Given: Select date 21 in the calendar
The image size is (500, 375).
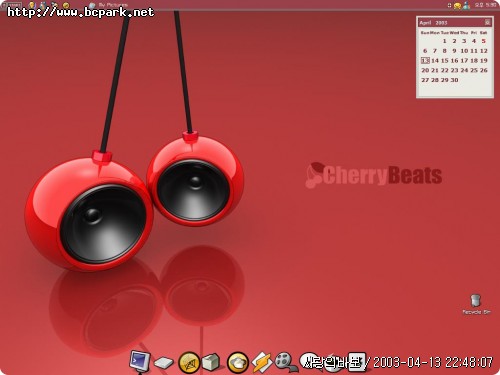Looking at the screenshot, I should click(x=435, y=70).
